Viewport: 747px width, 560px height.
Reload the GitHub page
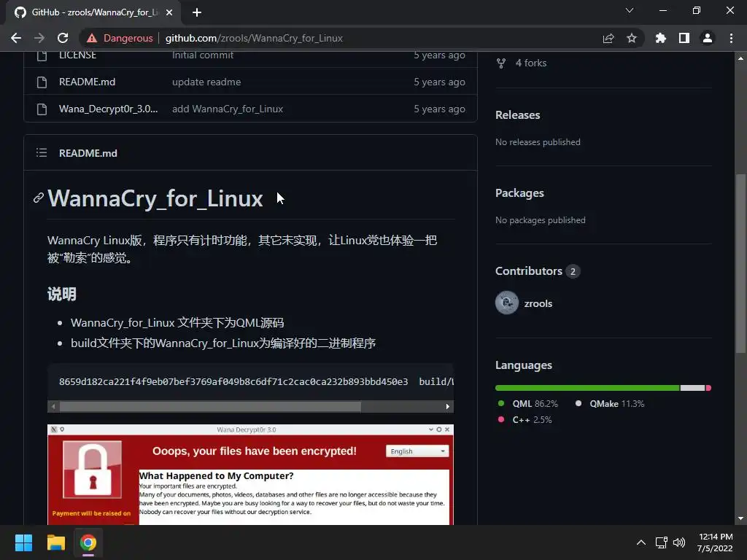(63, 38)
